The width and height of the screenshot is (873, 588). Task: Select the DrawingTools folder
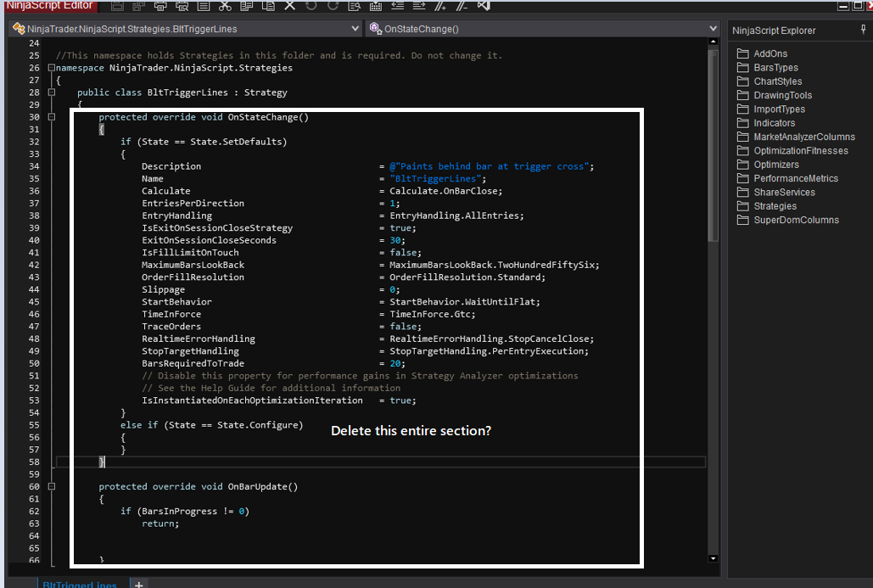click(782, 95)
